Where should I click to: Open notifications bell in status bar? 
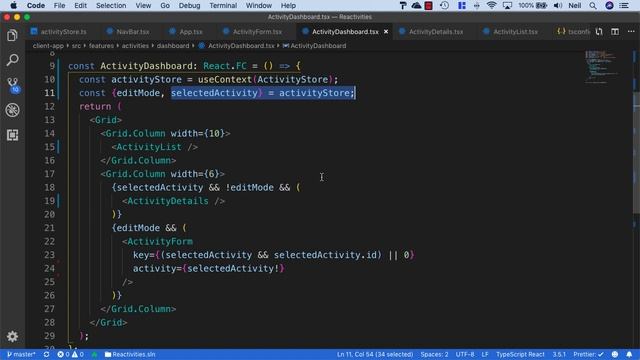tap(629, 354)
